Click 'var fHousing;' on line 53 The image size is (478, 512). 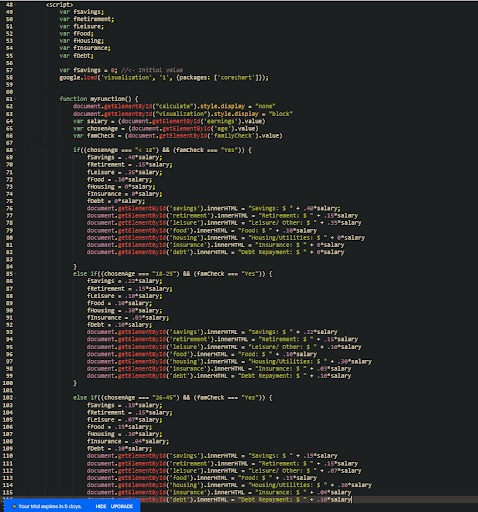(x=82, y=41)
